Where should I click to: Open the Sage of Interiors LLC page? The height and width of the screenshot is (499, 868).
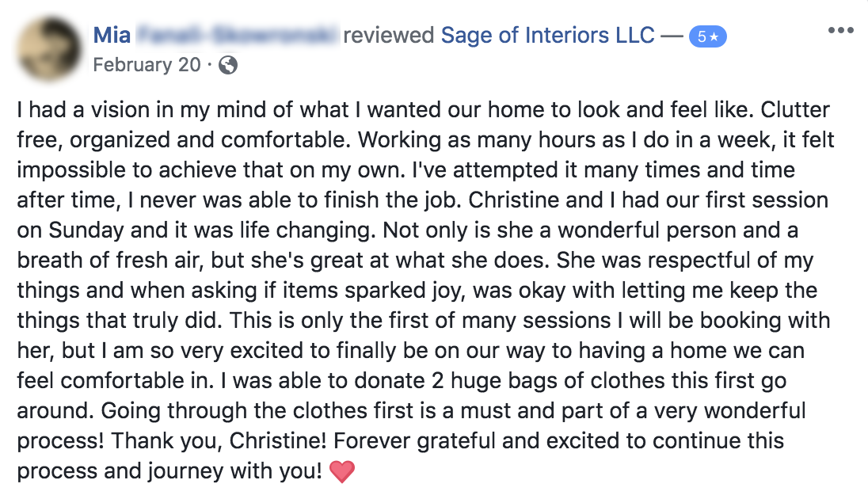547,35
